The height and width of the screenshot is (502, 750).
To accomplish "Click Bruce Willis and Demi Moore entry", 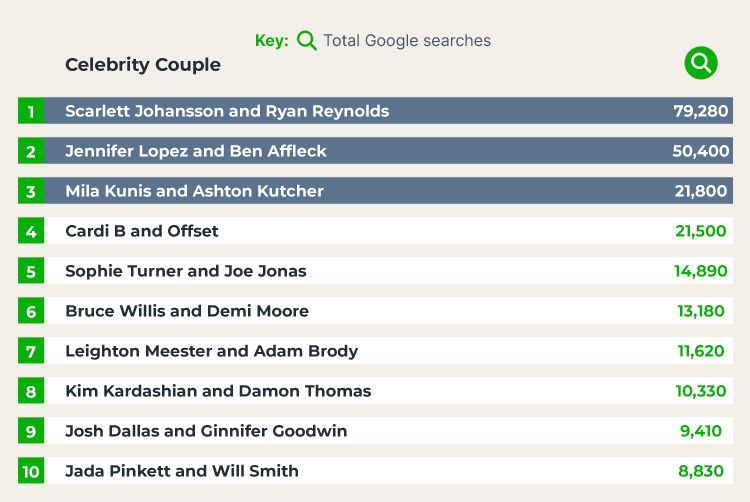I will tap(375, 311).
